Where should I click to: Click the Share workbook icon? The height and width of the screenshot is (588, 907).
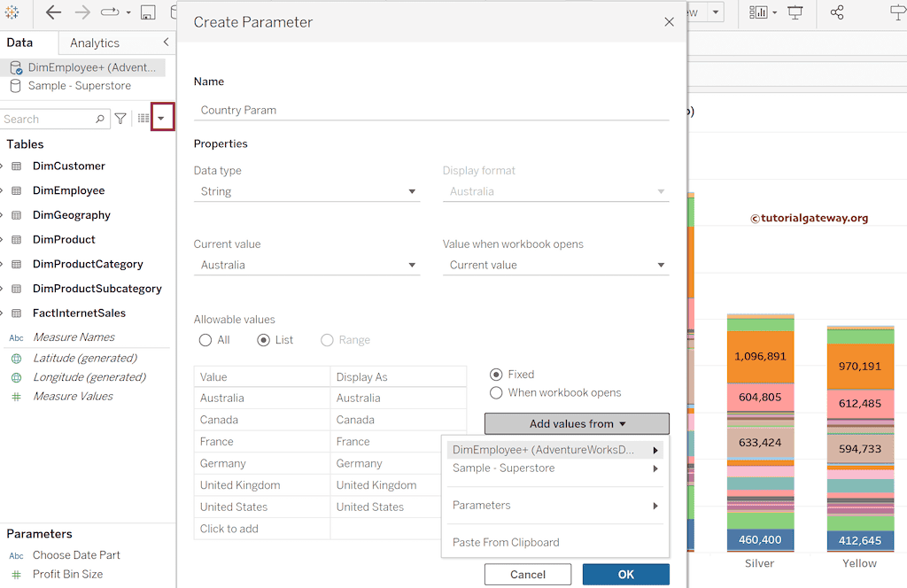[x=837, y=12]
